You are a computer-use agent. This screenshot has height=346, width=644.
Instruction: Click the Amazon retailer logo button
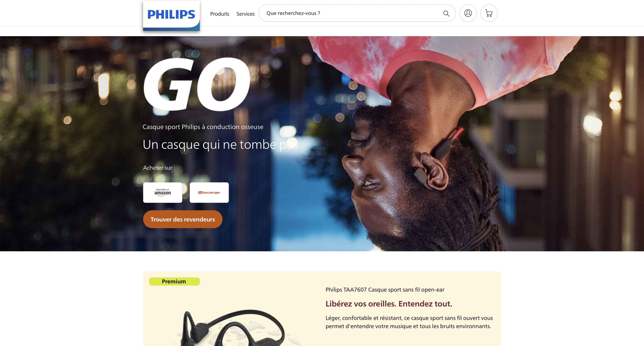point(162,192)
